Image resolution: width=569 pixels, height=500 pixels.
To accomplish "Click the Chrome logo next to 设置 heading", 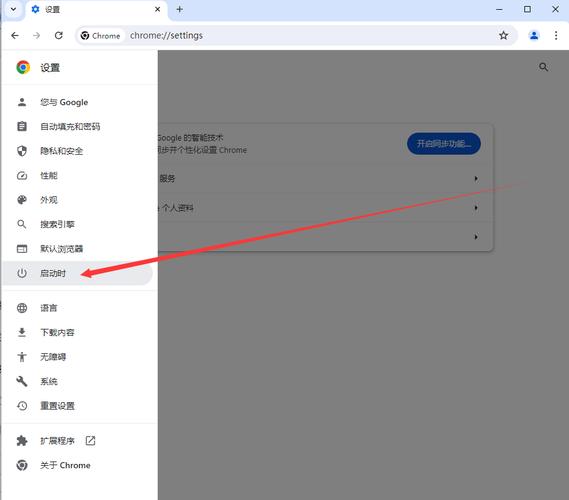I will pyautogui.click(x=23, y=67).
